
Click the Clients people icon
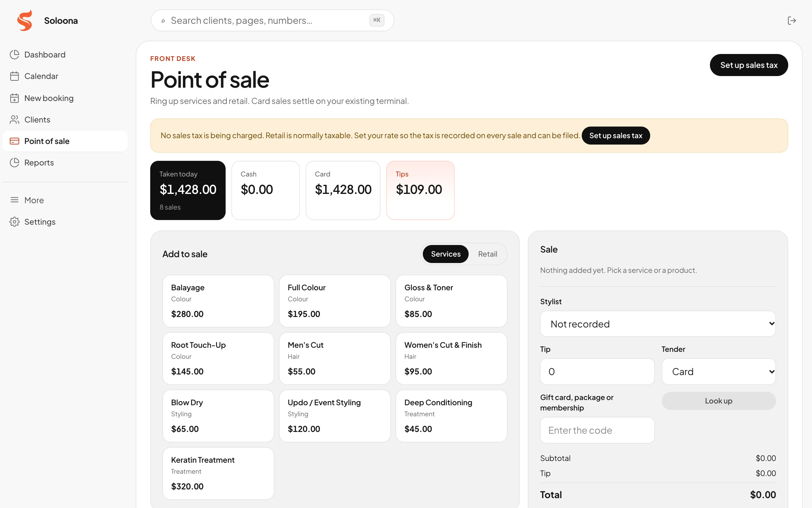tap(14, 120)
